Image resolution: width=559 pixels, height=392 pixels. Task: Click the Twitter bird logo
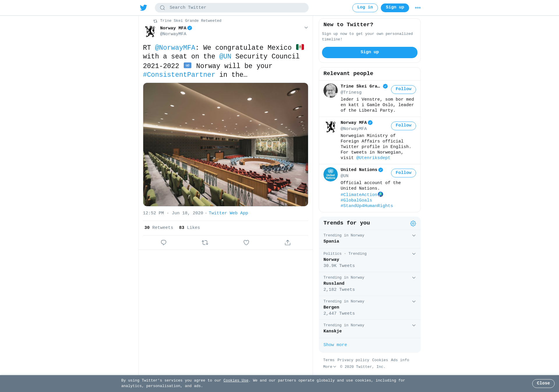click(x=143, y=8)
